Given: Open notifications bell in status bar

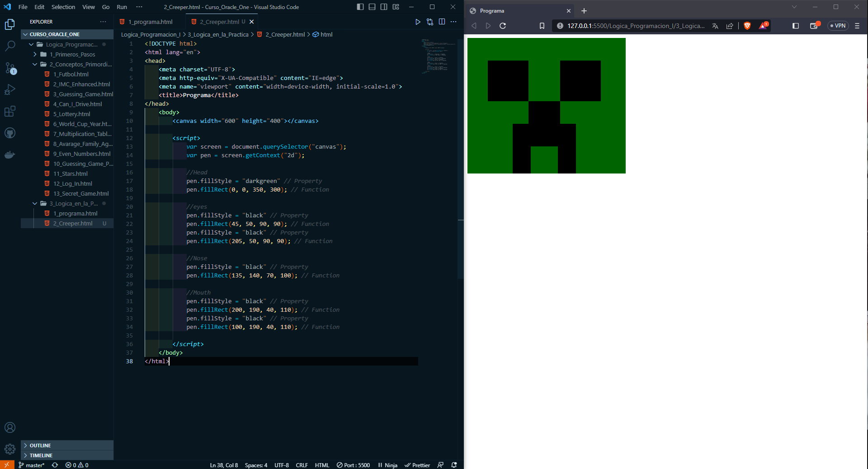Looking at the screenshot, I should coord(454,465).
